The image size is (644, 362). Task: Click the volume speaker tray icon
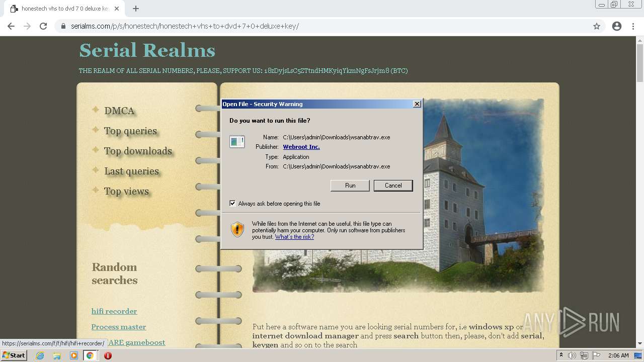(x=572, y=355)
